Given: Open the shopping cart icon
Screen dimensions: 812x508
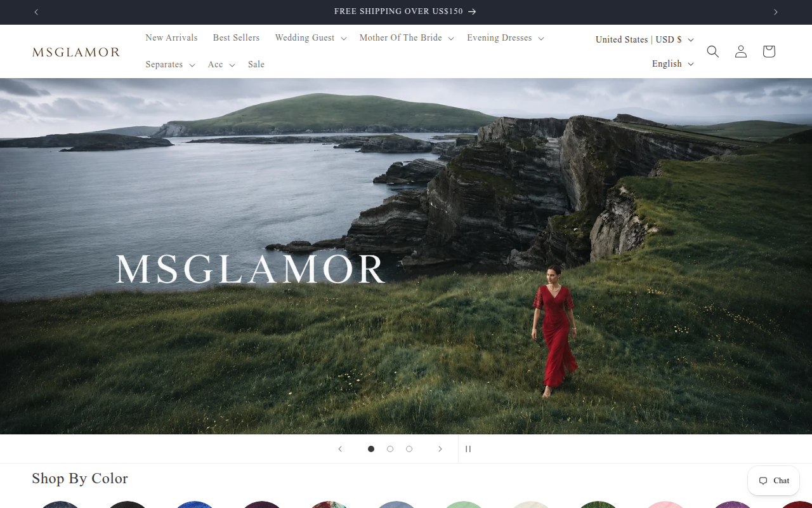Looking at the screenshot, I should (x=769, y=51).
